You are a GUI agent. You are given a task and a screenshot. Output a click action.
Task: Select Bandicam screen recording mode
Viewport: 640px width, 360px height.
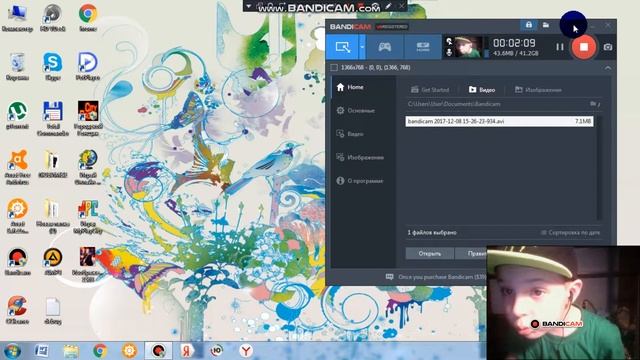pos(342,47)
